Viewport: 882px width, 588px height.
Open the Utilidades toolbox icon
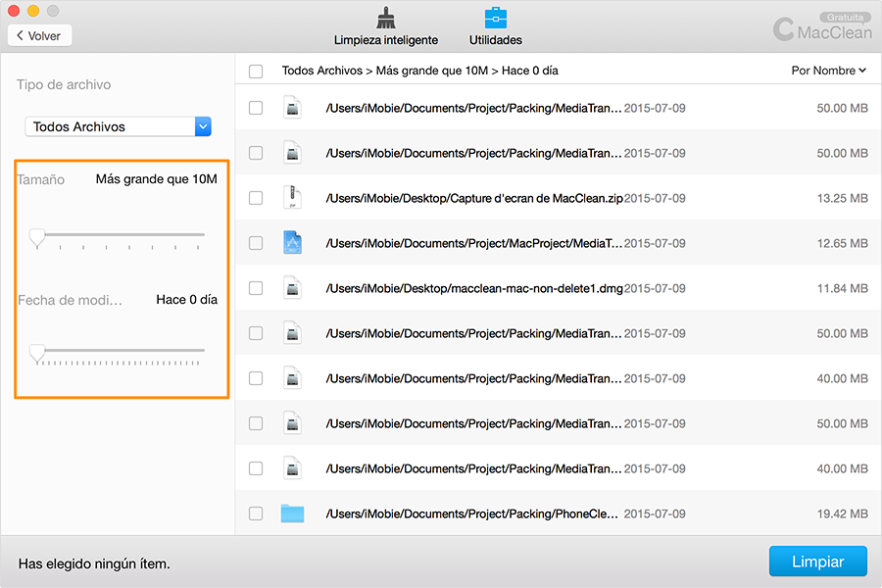coord(495,18)
